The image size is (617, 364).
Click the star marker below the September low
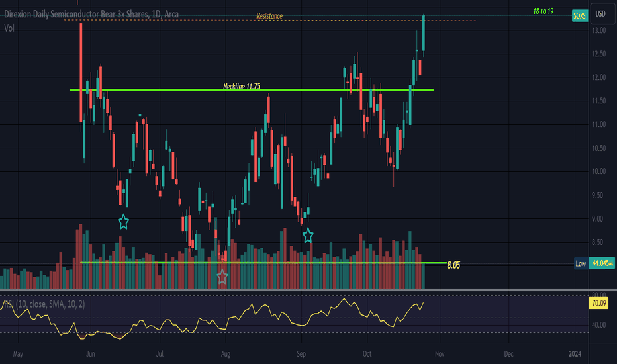(308, 236)
